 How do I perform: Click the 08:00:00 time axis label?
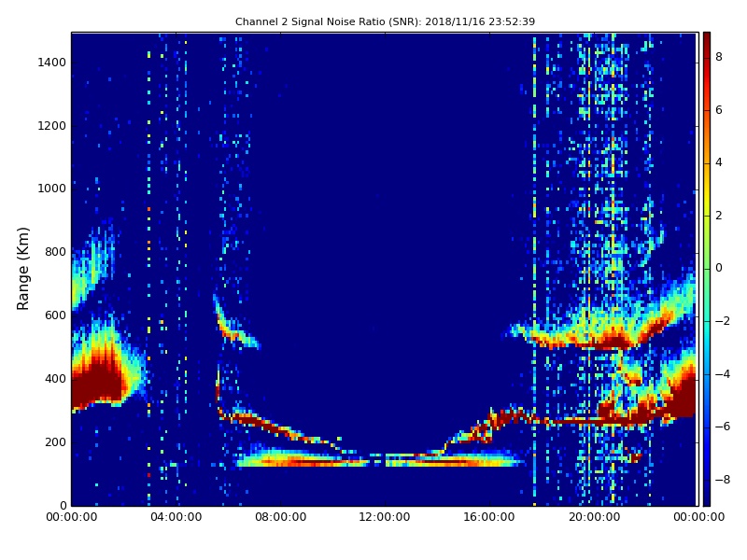[281, 517]
